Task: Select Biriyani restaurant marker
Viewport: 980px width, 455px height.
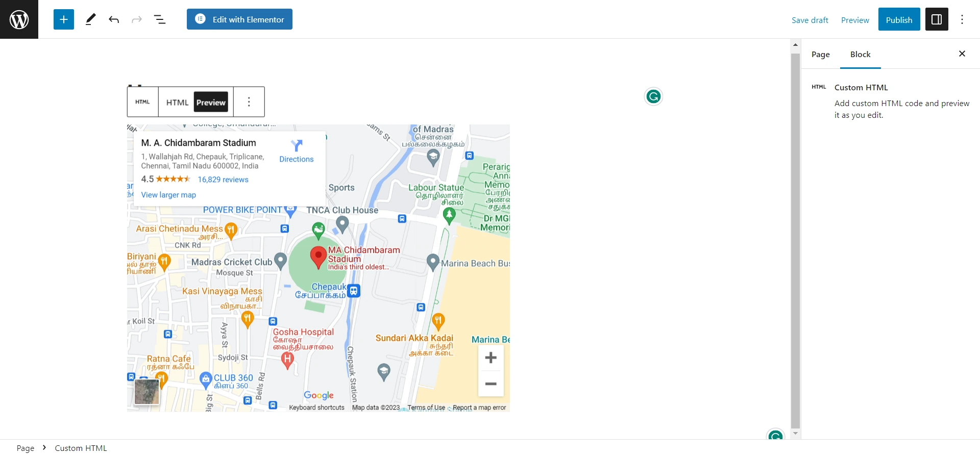Action: tap(164, 262)
